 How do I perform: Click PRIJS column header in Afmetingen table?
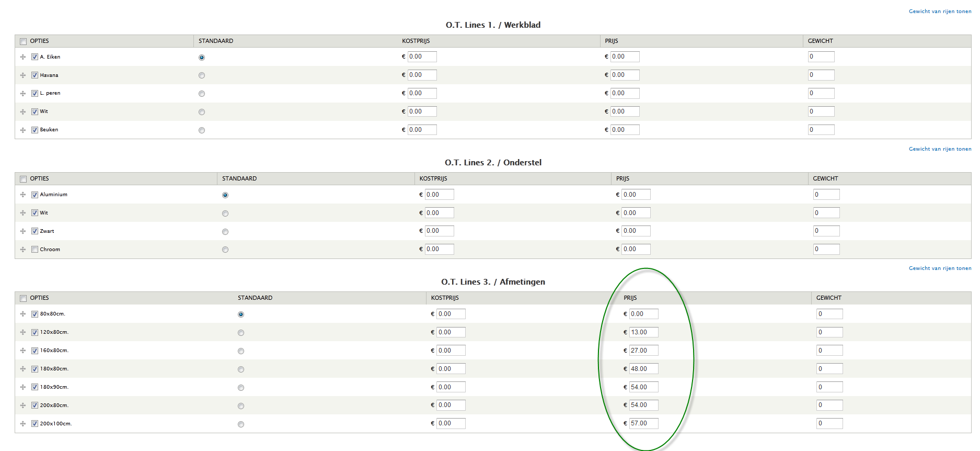[630, 298]
